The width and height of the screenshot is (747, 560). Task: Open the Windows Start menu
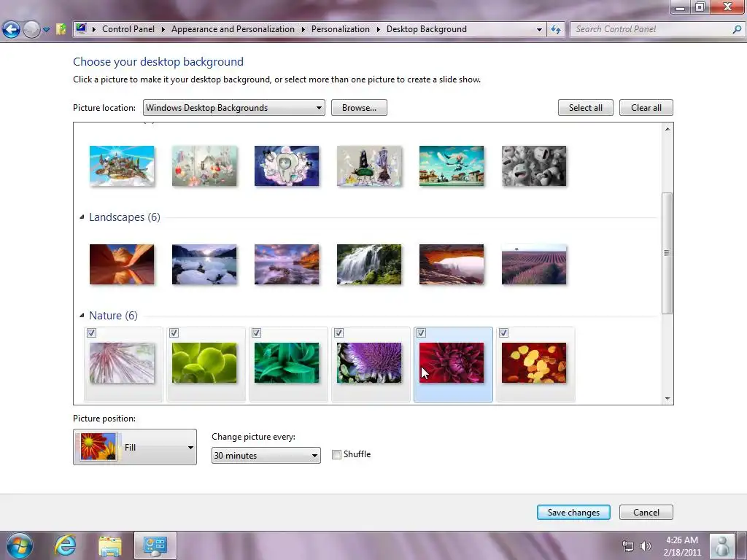click(20, 545)
